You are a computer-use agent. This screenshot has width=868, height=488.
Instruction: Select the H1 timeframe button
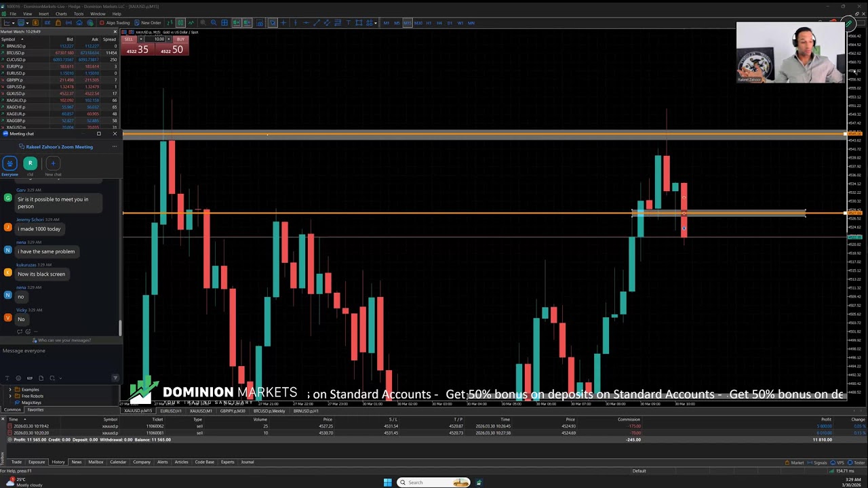(429, 23)
